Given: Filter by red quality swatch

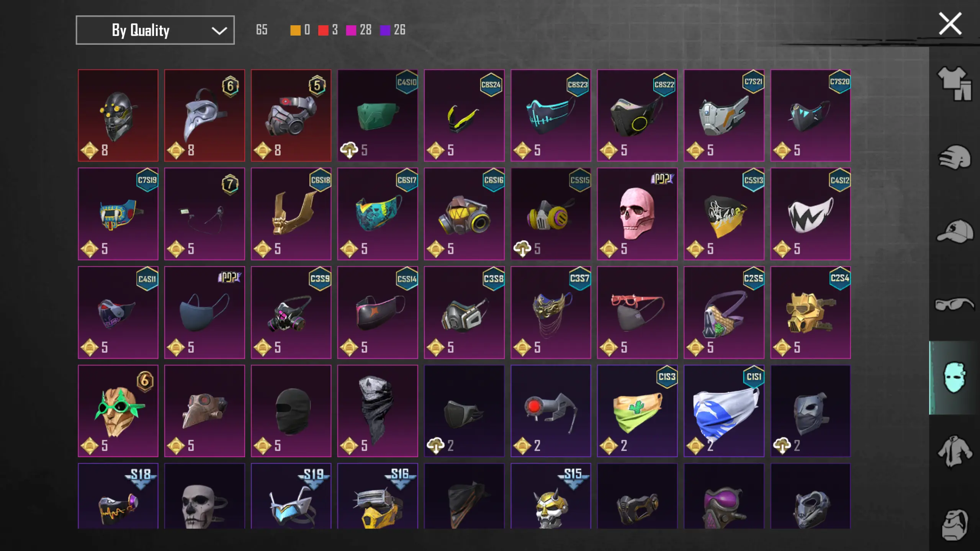Looking at the screenshot, I should [323, 30].
